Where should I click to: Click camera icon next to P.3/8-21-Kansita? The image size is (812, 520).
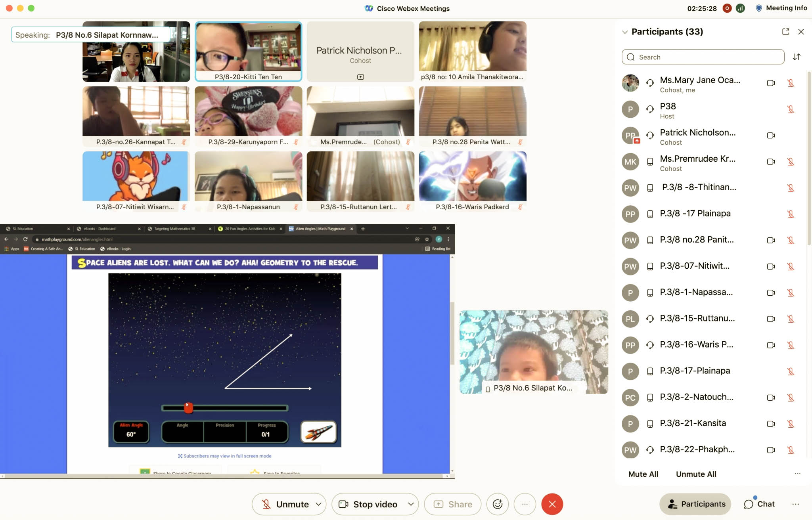(x=771, y=424)
